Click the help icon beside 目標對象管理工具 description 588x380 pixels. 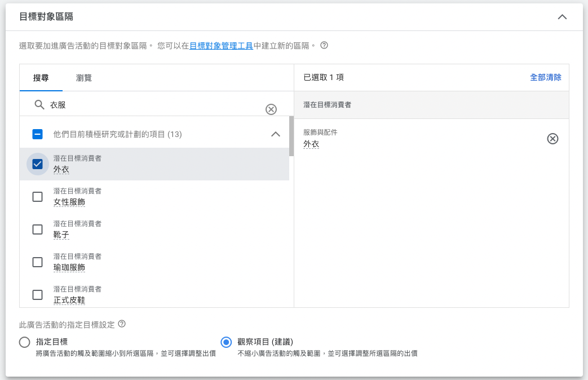coord(324,46)
